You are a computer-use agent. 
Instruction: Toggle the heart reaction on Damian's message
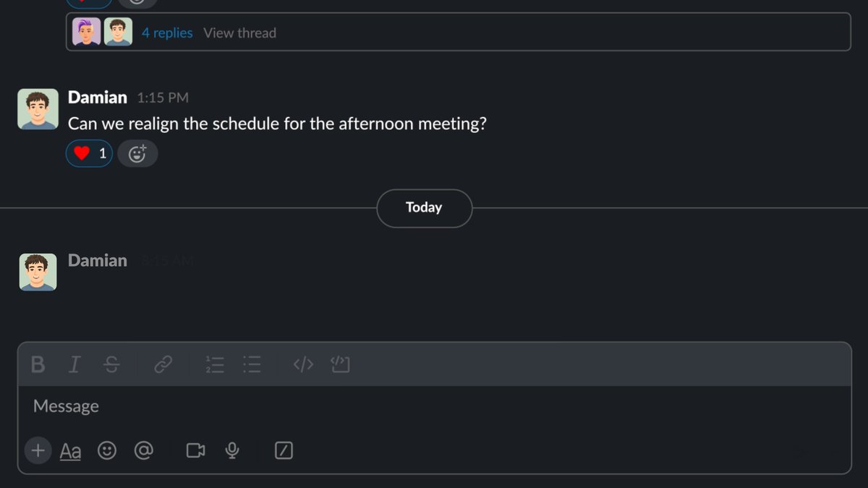point(90,153)
